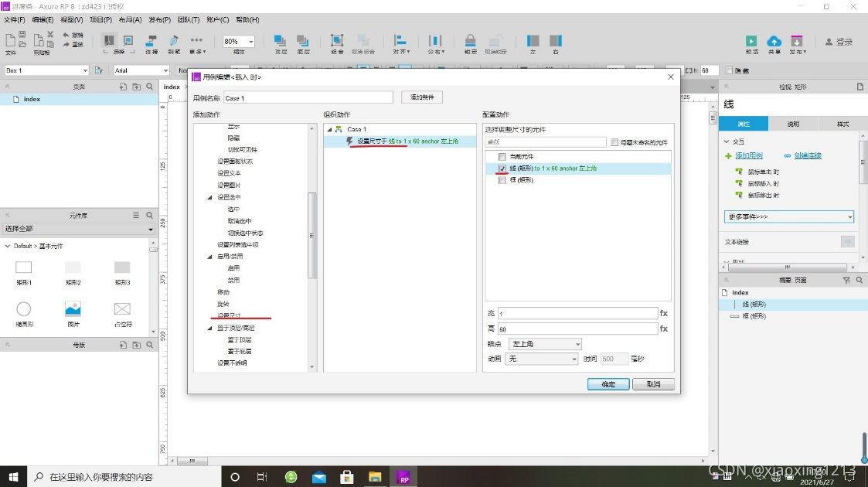
Task: Switch to the 样式 tab
Action: (x=842, y=124)
